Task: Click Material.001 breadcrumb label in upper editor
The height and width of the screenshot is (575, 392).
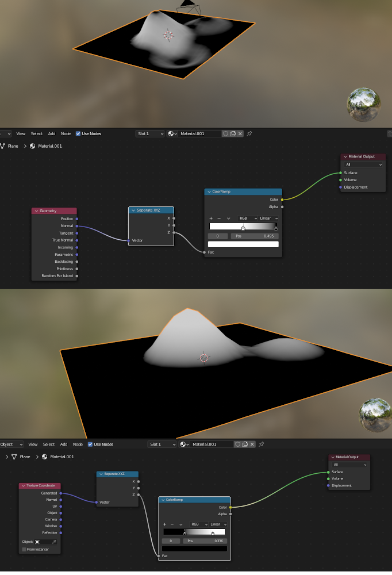Action: tap(50, 146)
